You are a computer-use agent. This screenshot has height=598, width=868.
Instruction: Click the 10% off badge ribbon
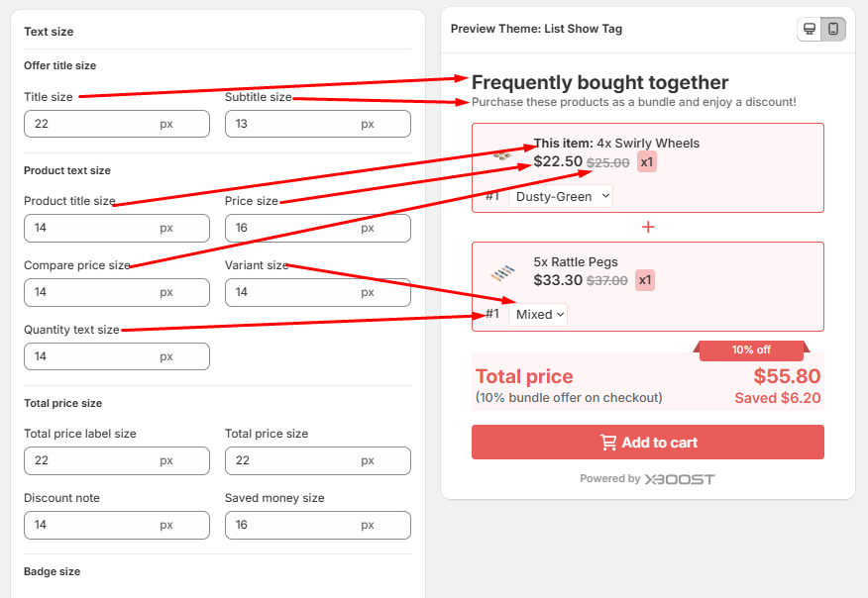click(751, 349)
